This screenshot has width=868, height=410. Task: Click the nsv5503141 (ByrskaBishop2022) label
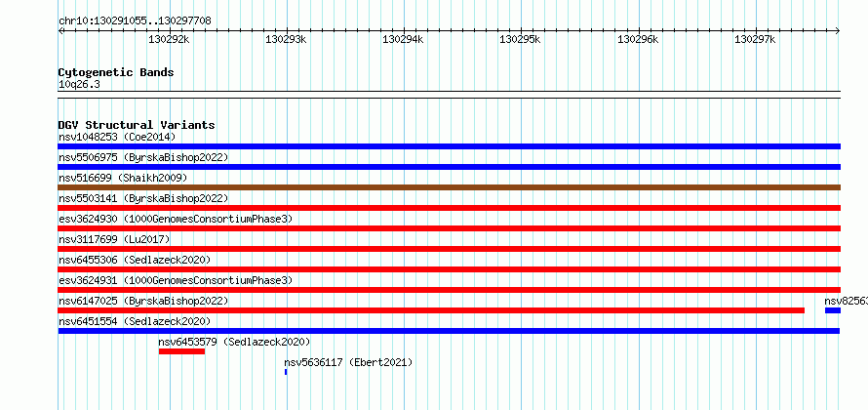(x=143, y=198)
